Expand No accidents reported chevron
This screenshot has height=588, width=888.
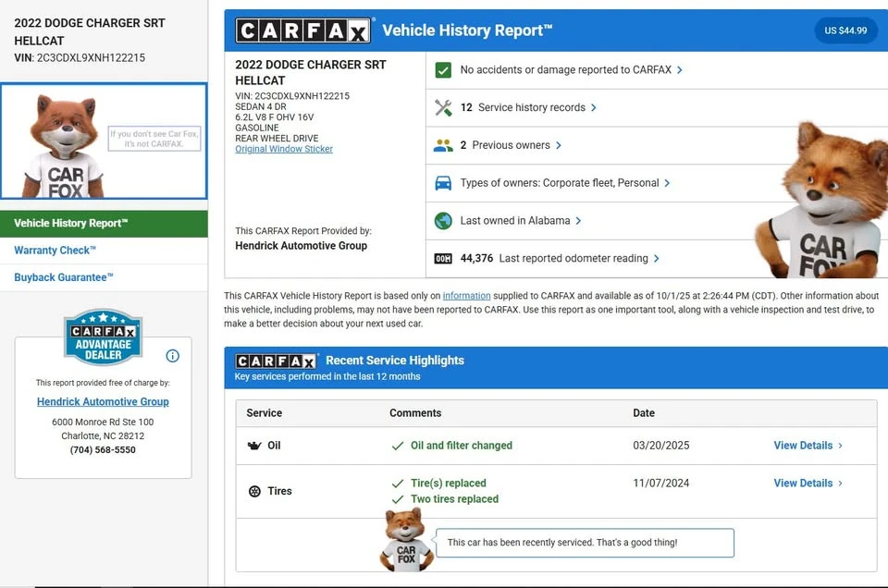point(680,70)
